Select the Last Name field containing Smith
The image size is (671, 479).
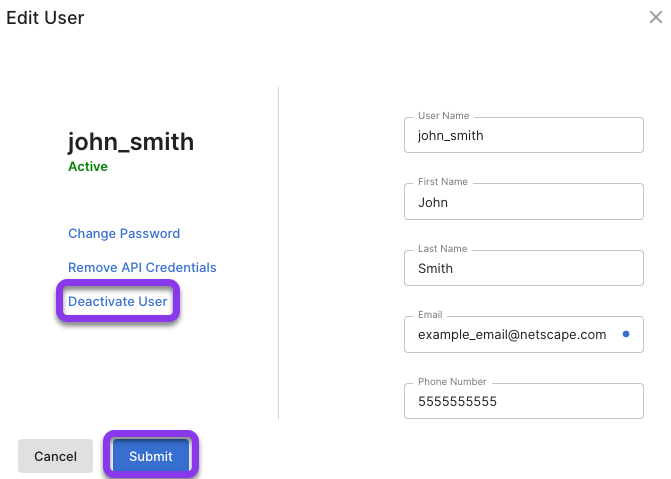[523, 268]
